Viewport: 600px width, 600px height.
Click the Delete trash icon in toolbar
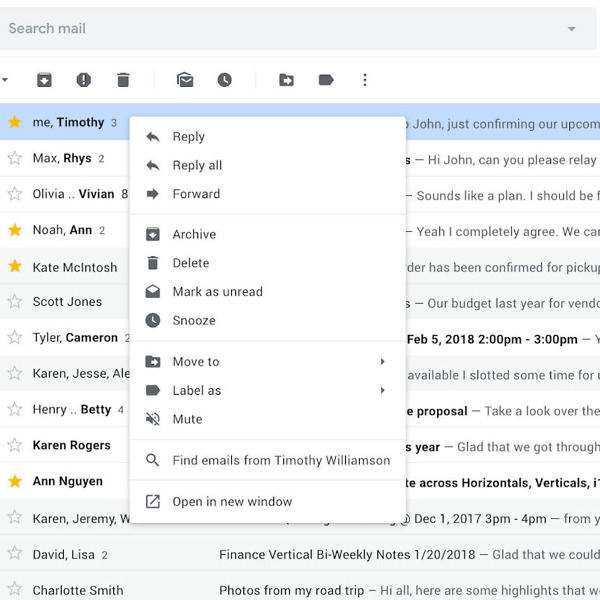pyautogui.click(x=123, y=80)
